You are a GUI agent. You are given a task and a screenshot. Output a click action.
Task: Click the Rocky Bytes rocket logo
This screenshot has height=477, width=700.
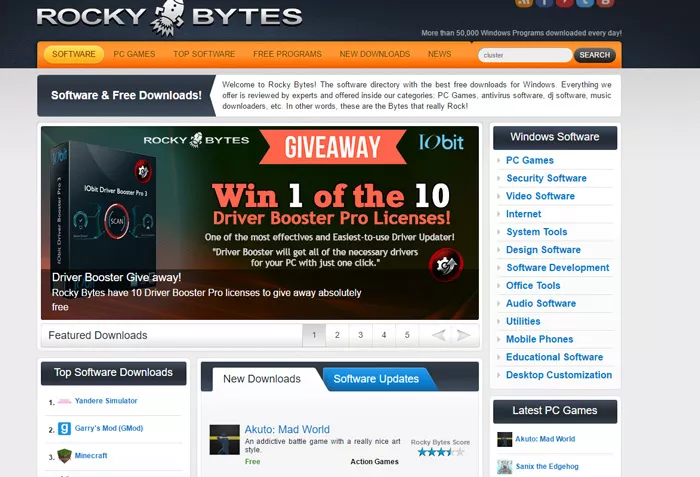coord(169,17)
